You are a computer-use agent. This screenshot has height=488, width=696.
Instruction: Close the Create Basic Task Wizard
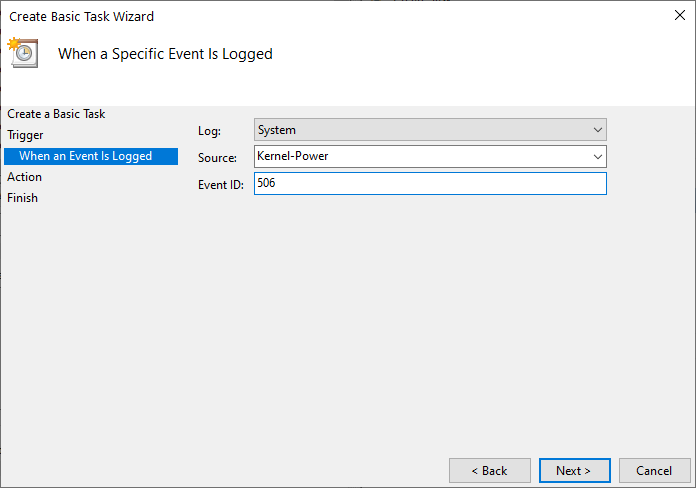coord(680,15)
